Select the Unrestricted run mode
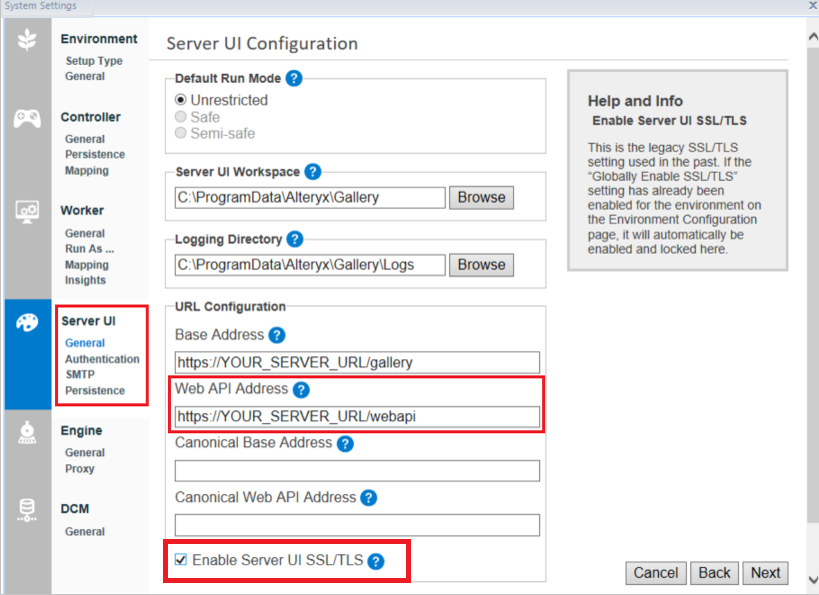This screenshot has height=595, width=819. (182, 100)
